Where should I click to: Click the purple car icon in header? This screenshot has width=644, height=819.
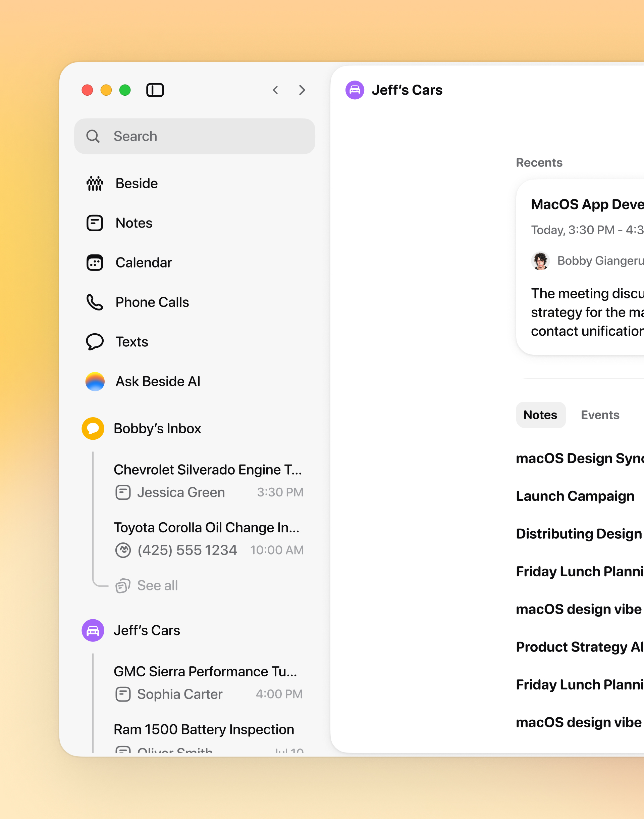pyautogui.click(x=355, y=90)
